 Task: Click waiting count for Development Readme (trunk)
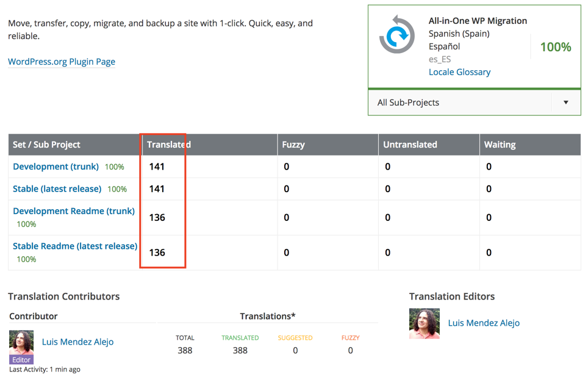pyautogui.click(x=489, y=218)
